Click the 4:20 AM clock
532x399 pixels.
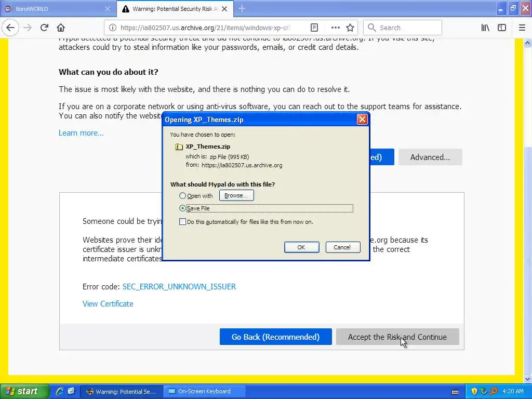coord(513,392)
